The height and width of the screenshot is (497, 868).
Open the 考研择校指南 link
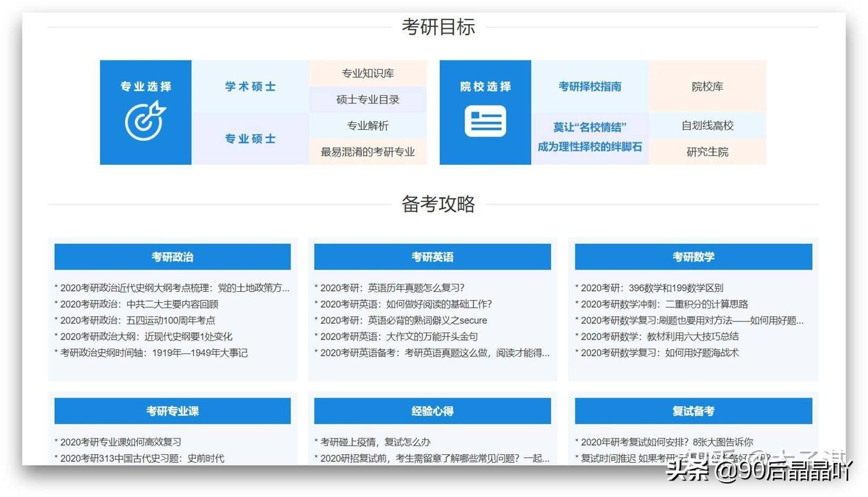pos(590,86)
